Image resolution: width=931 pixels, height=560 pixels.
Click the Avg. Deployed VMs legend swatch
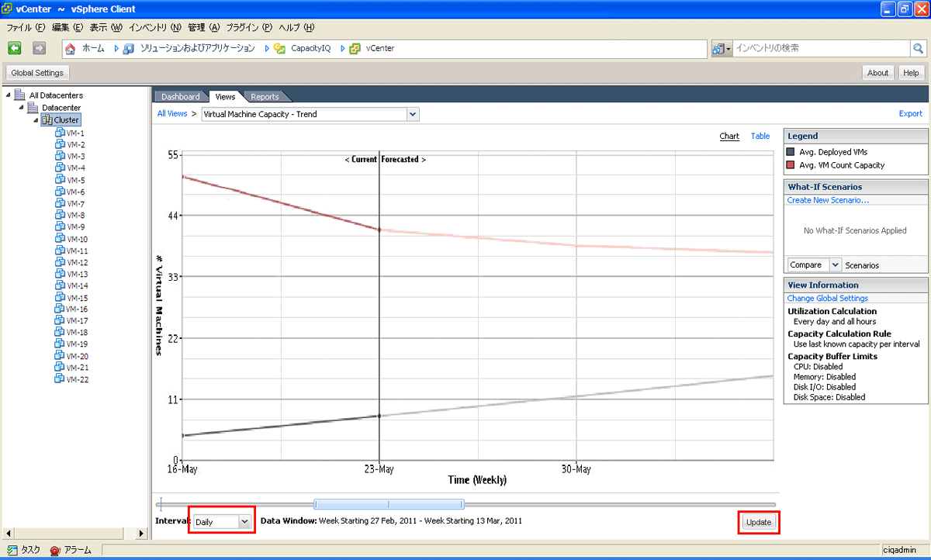click(791, 152)
